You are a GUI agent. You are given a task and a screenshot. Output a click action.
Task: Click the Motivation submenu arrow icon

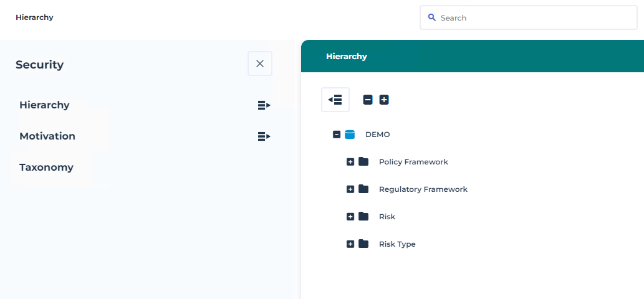[x=264, y=136]
